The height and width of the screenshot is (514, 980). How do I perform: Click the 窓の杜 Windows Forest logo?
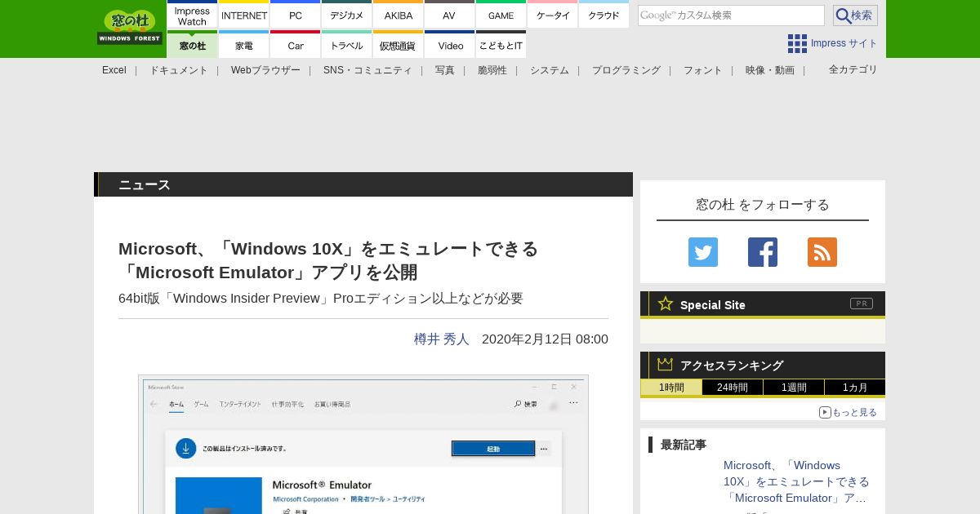[x=130, y=27]
